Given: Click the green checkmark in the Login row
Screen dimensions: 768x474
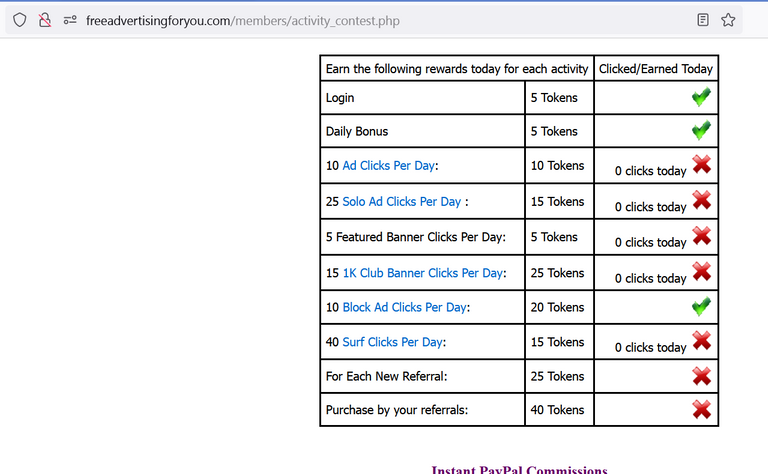Looking at the screenshot, I should coord(701,97).
